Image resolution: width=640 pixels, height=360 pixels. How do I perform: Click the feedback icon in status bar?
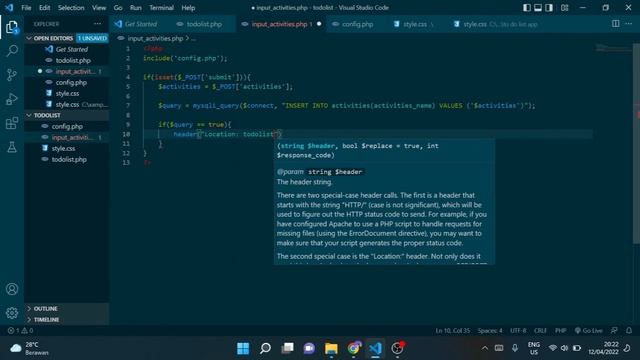[614, 331]
